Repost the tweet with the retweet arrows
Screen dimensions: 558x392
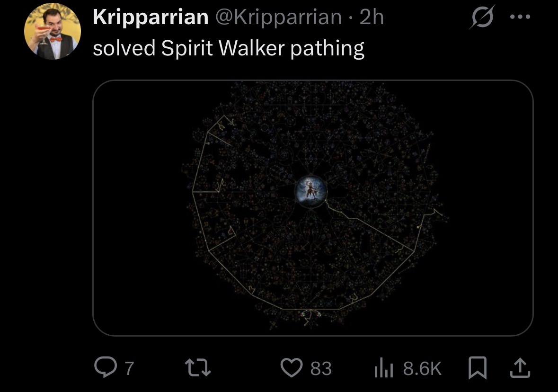(198, 368)
